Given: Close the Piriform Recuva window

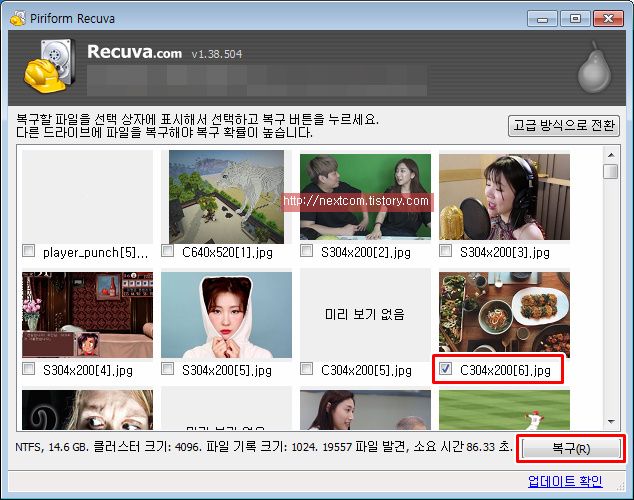Looking at the screenshot, I should click(x=608, y=19).
